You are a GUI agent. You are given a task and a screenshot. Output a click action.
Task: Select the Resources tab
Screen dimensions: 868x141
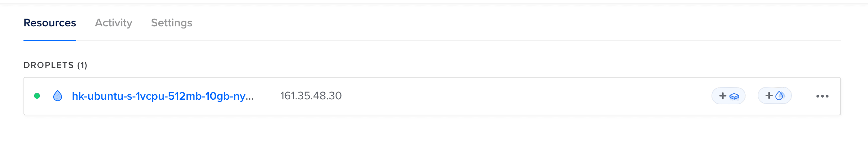click(50, 23)
